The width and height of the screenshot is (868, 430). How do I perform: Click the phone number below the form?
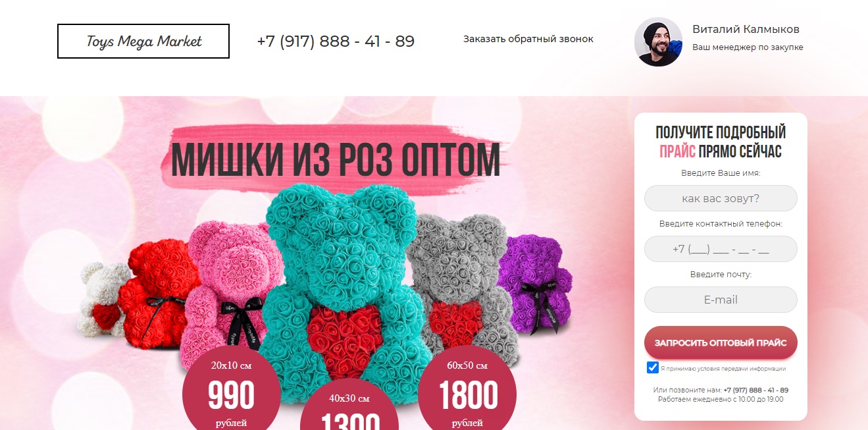click(x=755, y=390)
